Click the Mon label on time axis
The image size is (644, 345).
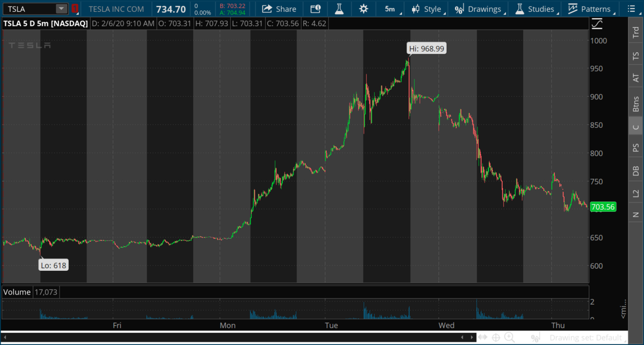click(228, 325)
